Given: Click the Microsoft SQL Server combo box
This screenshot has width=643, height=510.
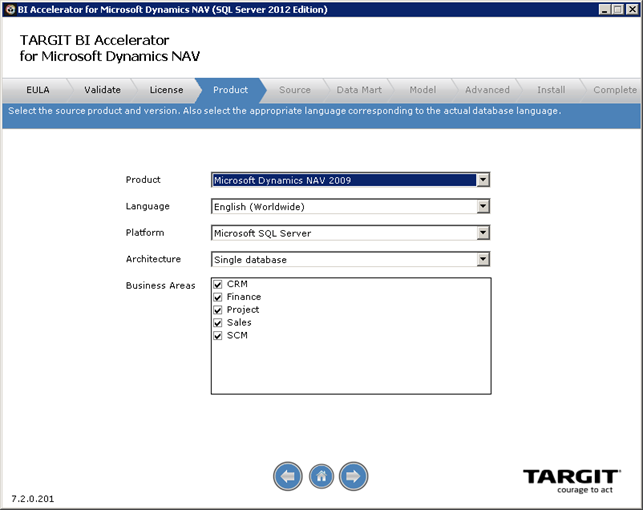Looking at the screenshot, I should coord(351,233).
